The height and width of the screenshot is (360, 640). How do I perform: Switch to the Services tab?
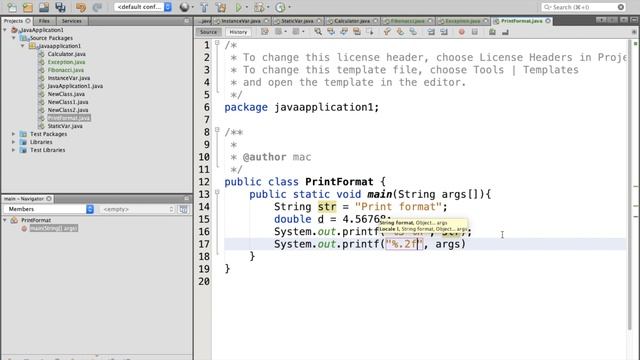coord(71,21)
